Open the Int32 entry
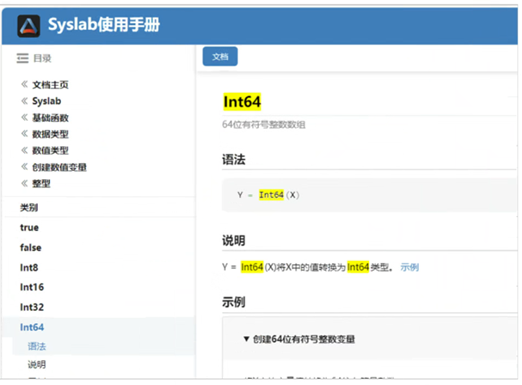This screenshot has height=385, width=522. pyautogui.click(x=32, y=307)
